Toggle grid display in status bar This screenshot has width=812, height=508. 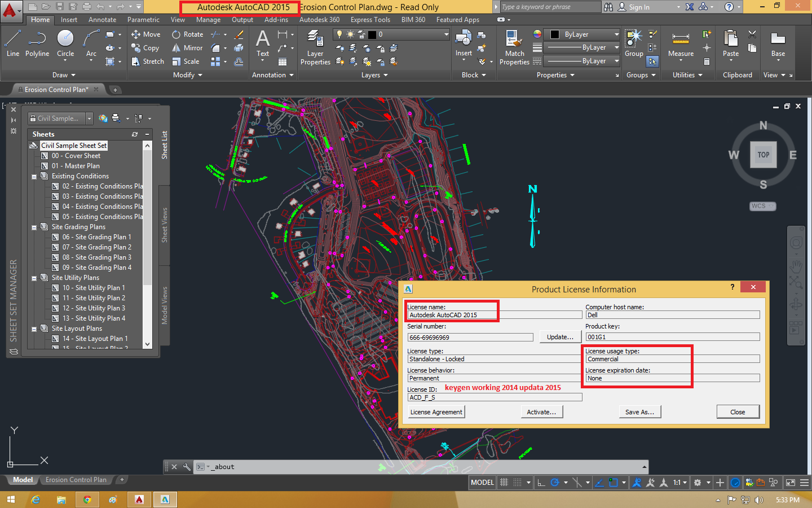504,483
